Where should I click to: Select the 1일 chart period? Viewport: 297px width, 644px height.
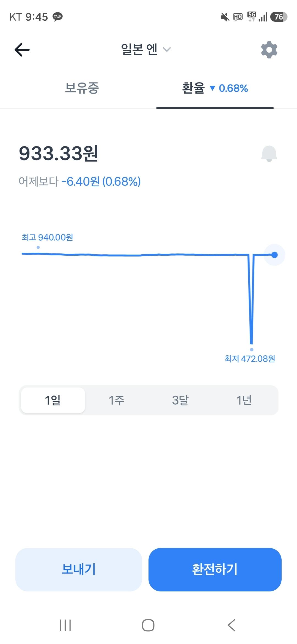click(53, 400)
